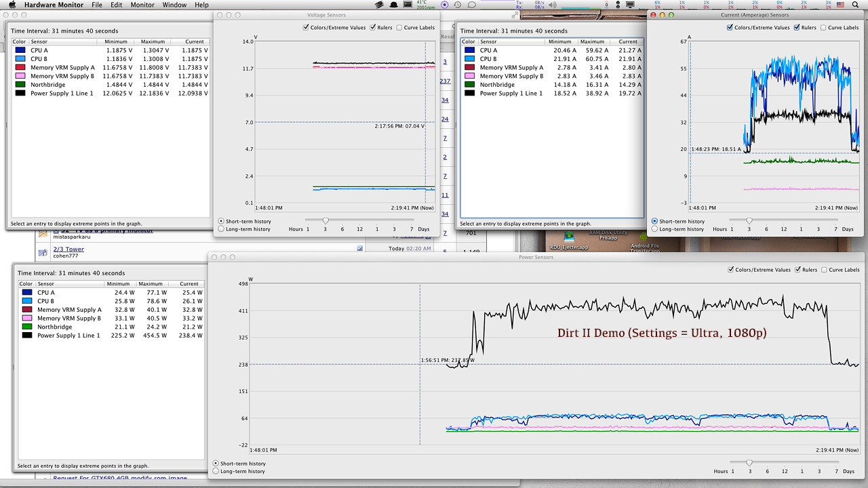
Task: Uncheck Colors/Extreme Values in Amperage window
Action: tap(730, 28)
